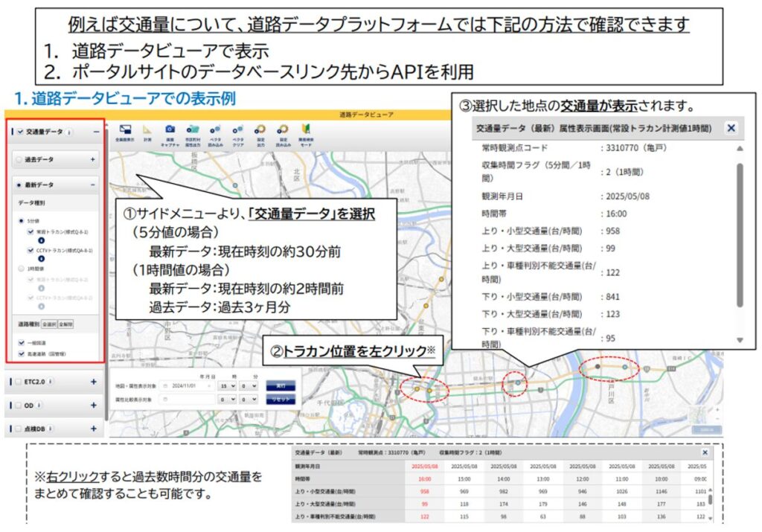Choose the 1時間値 radio option

click(21, 269)
